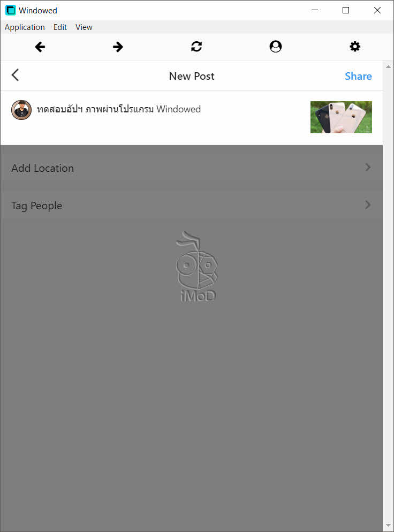This screenshot has height=532, width=394.
Task: Share the new post
Action: [x=358, y=76]
